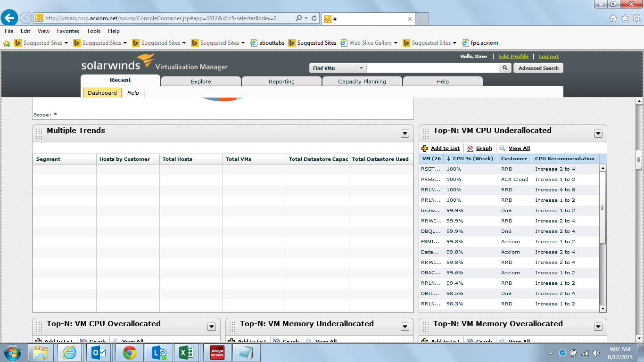644x362 pixels.
Task: Click the browser Forward arrow button
Action: 26,18
